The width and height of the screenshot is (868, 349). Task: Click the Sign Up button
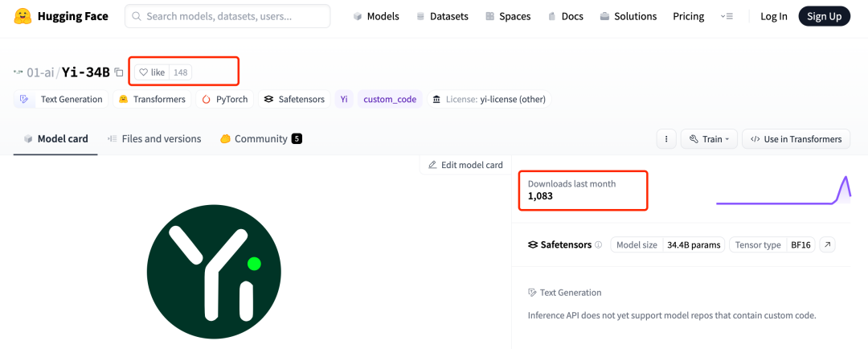coord(824,16)
